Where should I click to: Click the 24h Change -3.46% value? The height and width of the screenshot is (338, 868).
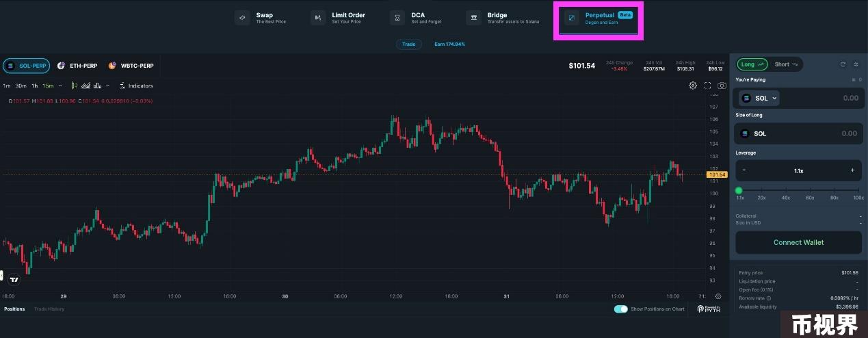pyautogui.click(x=620, y=69)
